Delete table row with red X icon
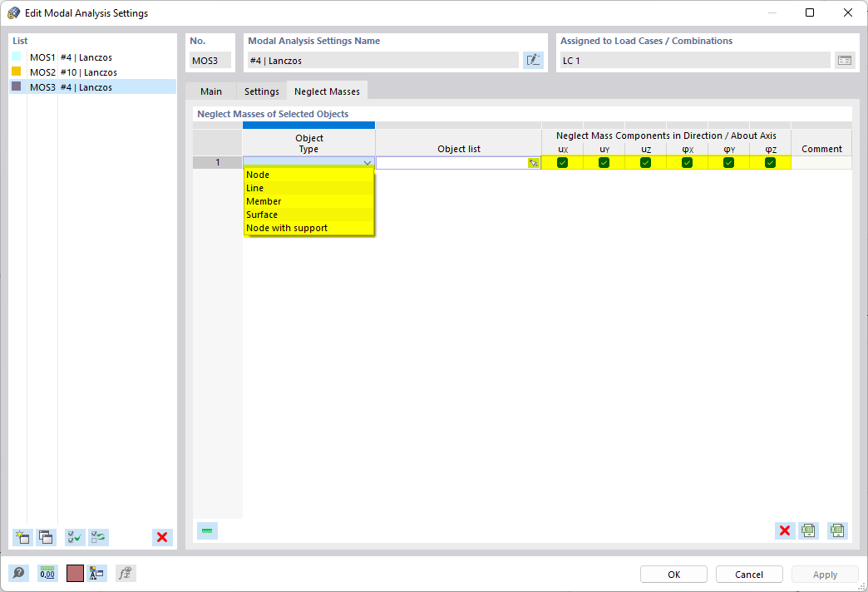 [x=784, y=530]
